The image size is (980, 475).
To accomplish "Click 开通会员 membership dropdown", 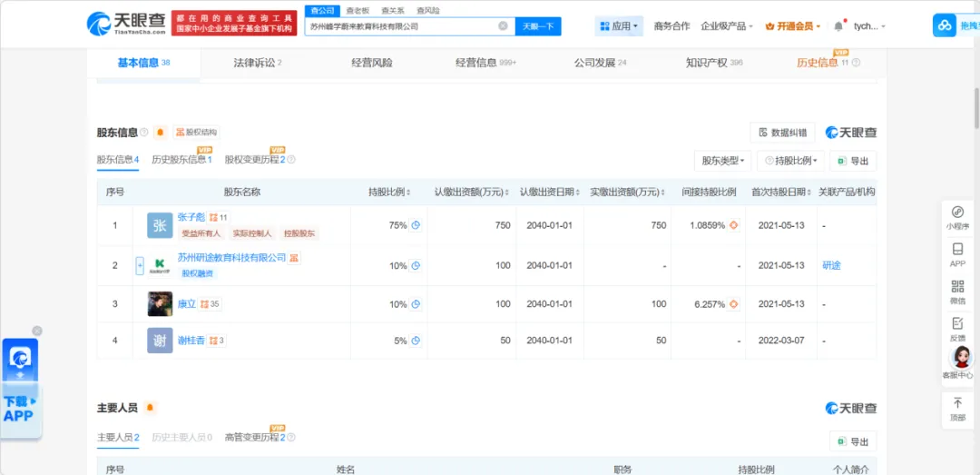I will [x=793, y=26].
